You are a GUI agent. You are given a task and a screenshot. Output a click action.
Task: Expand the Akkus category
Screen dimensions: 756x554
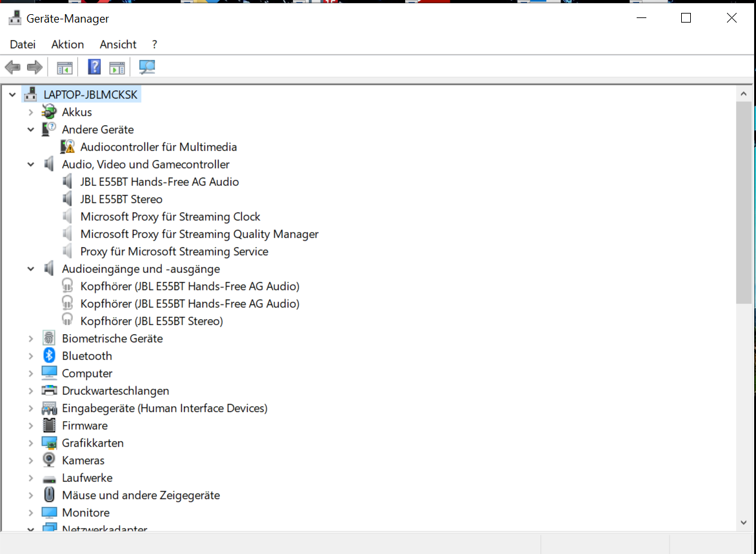pos(31,112)
